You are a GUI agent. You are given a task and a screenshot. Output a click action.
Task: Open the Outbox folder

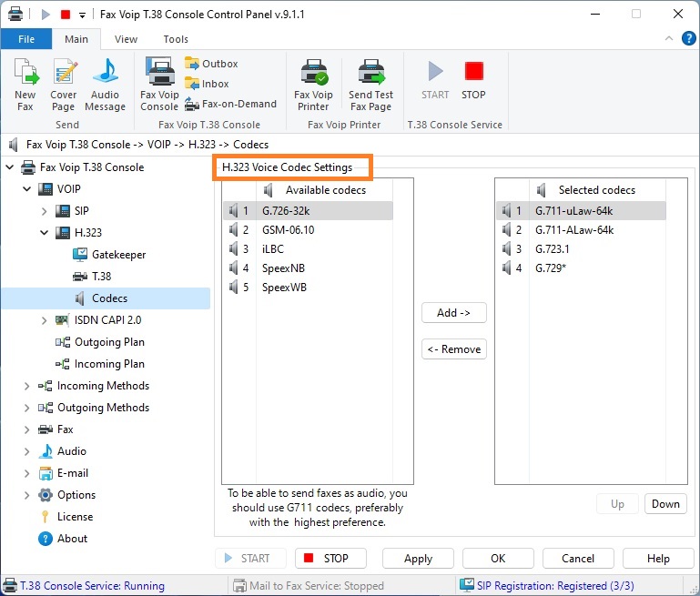(211, 64)
